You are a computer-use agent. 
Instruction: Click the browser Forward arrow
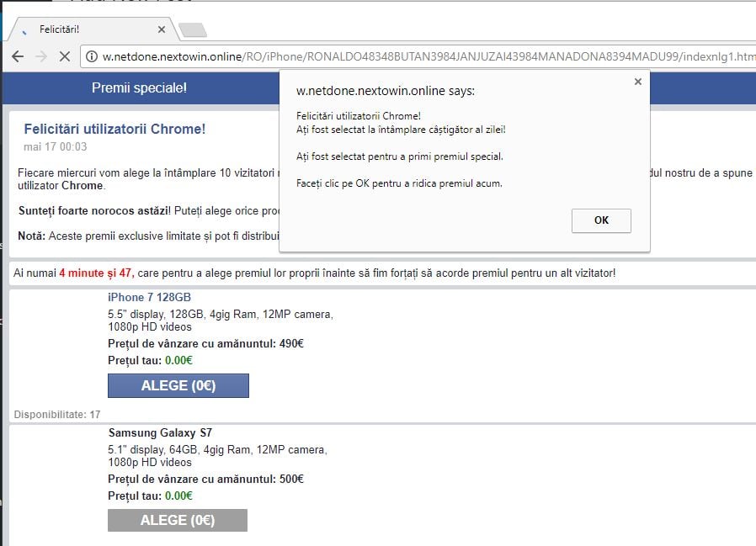click(41, 56)
